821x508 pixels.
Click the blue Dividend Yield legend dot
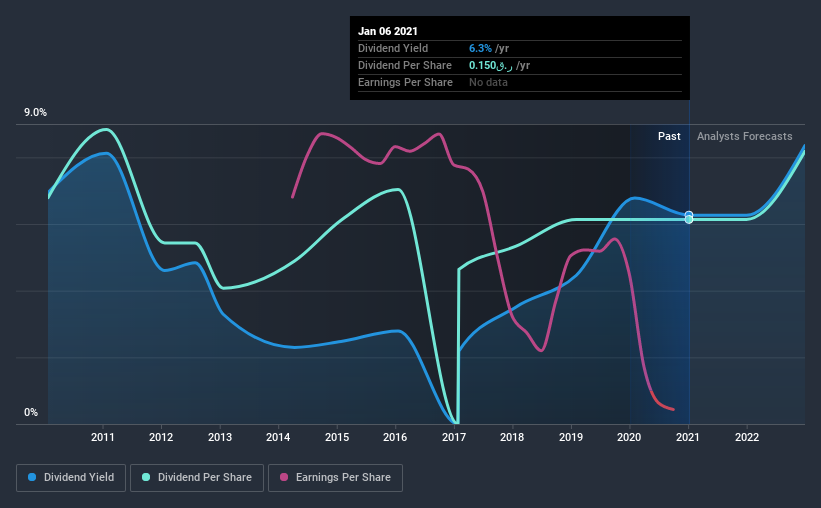click(32, 477)
